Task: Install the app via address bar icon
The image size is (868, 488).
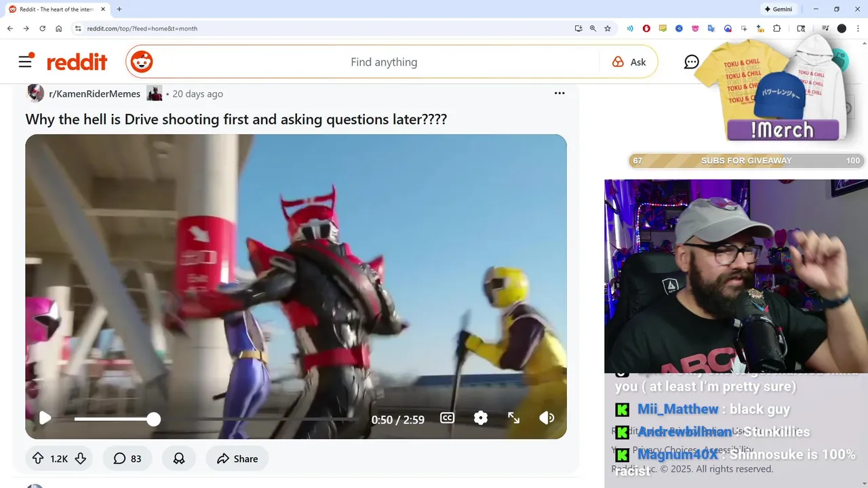Action: point(578,28)
